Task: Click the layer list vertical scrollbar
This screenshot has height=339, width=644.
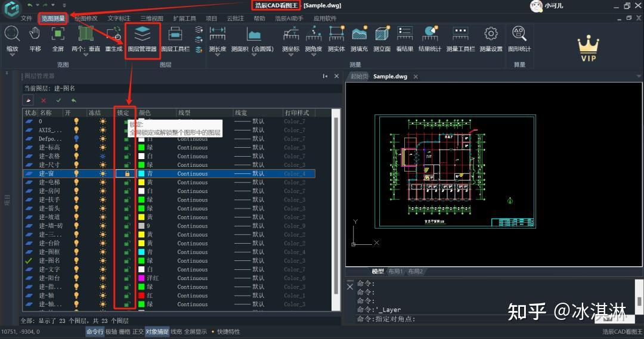Action: [x=336, y=205]
